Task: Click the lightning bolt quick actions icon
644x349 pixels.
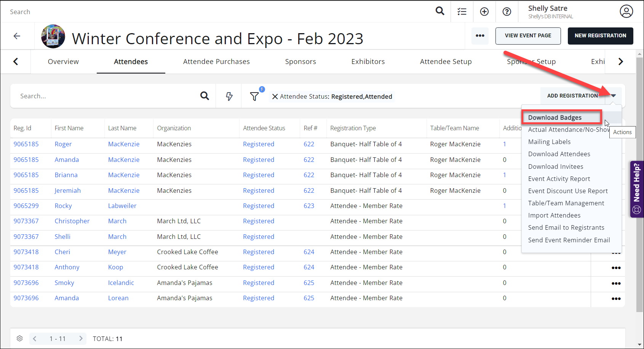Action: pyautogui.click(x=229, y=96)
